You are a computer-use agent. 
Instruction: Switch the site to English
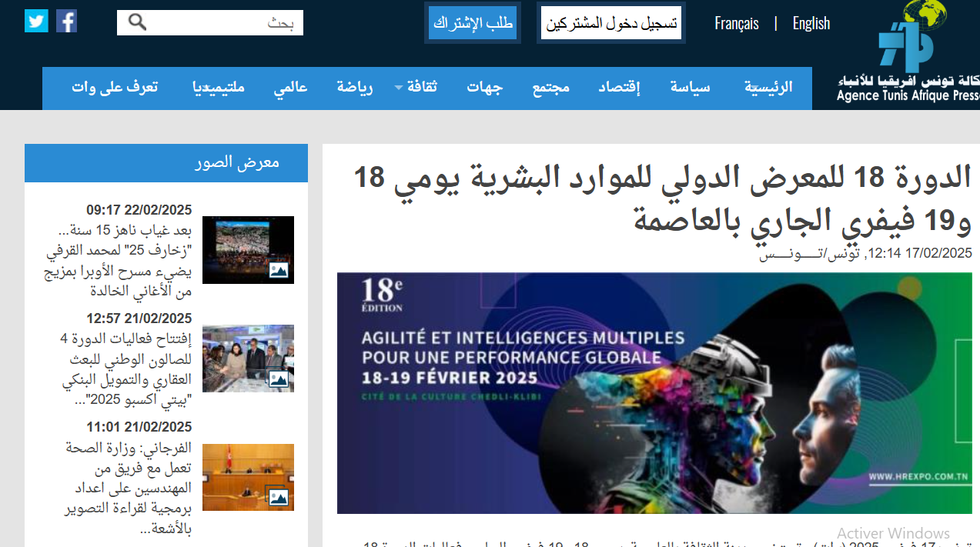pyautogui.click(x=811, y=24)
